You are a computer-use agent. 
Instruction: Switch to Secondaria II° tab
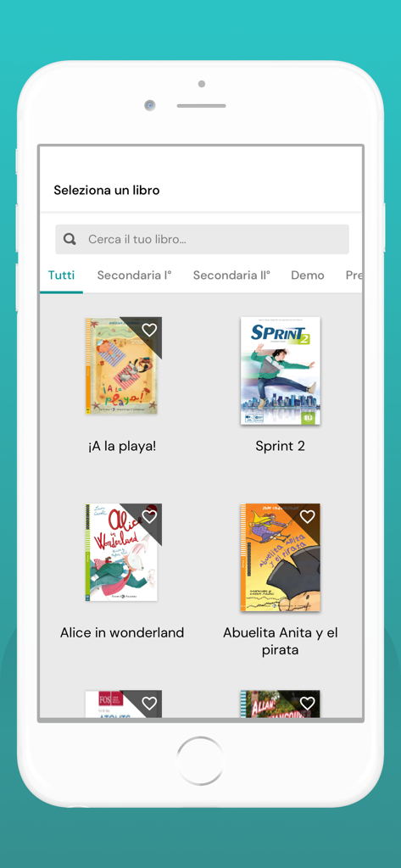[x=231, y=275]
